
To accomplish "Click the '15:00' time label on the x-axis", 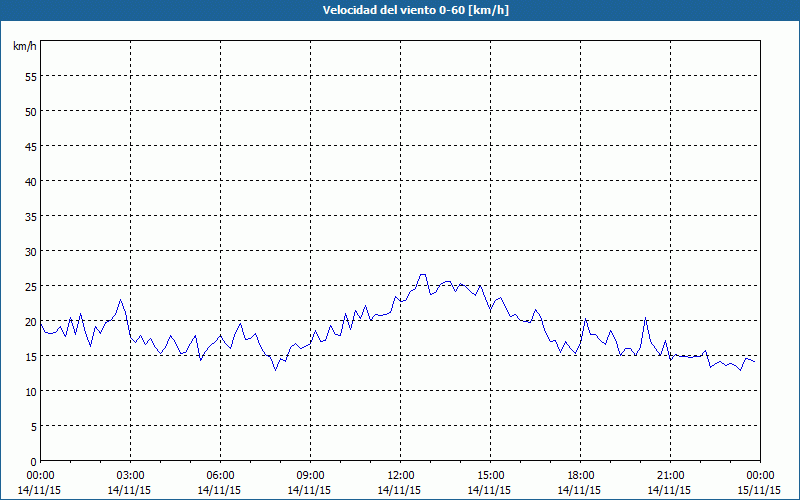I will point(490,476).
